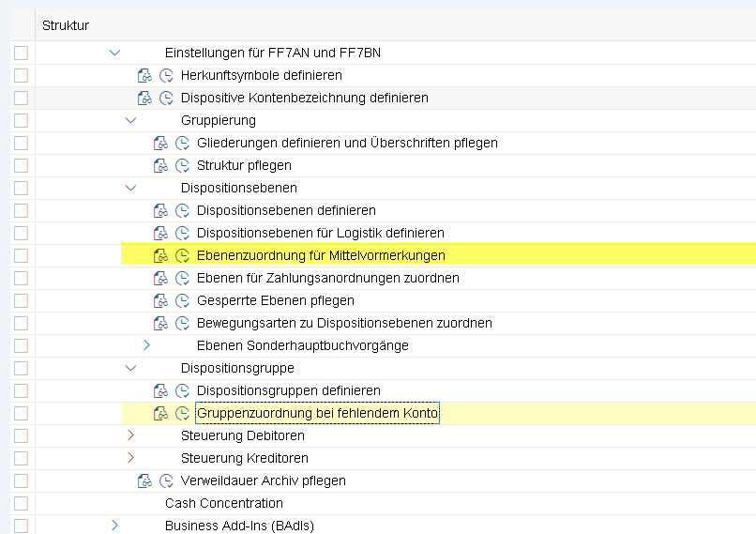This screenshot has height=534, width=756.
Task: Click the execute icon for Gesperrte Ebenen pflegen
Action: coord(182,300)
